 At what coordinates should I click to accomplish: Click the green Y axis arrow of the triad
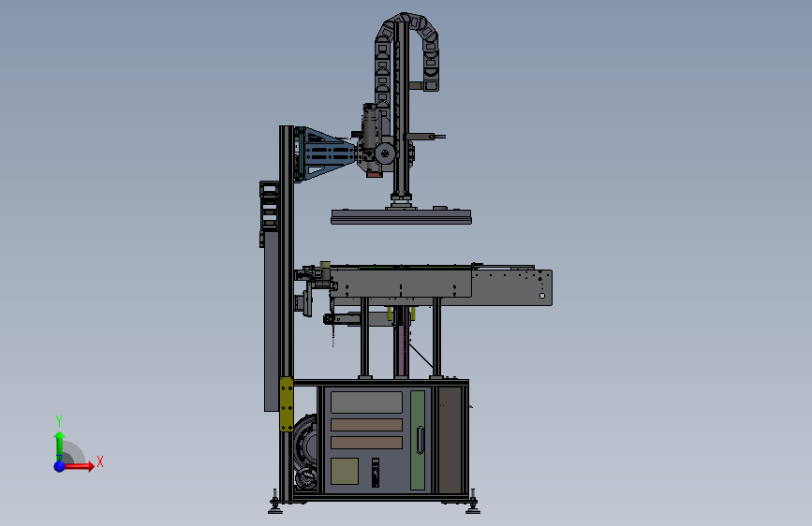pyautogui.click(x=60, y=446)
